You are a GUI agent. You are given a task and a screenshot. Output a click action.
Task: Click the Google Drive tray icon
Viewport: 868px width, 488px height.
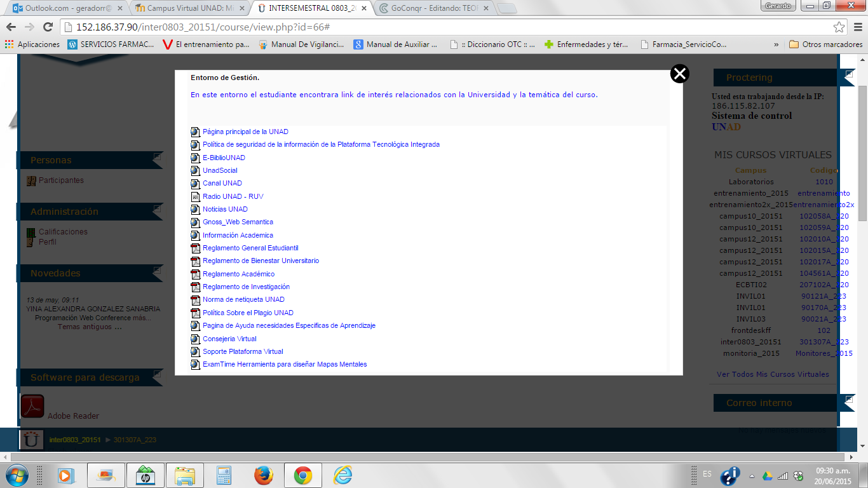(x=768, y=476)
